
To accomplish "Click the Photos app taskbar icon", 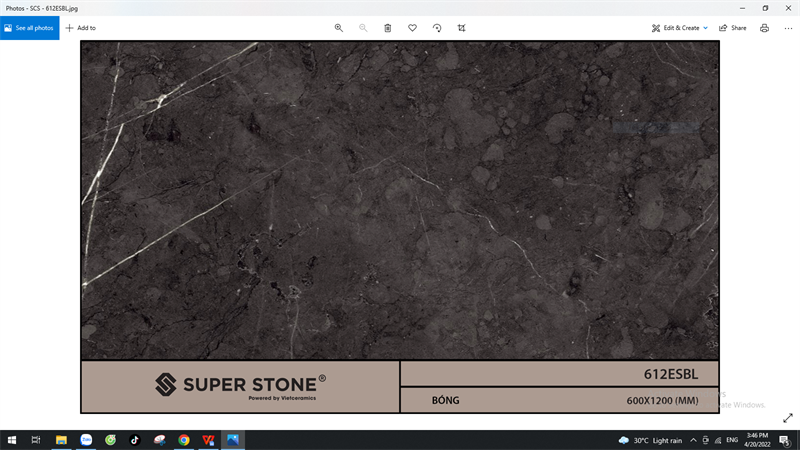I will (x=233, y=440).
